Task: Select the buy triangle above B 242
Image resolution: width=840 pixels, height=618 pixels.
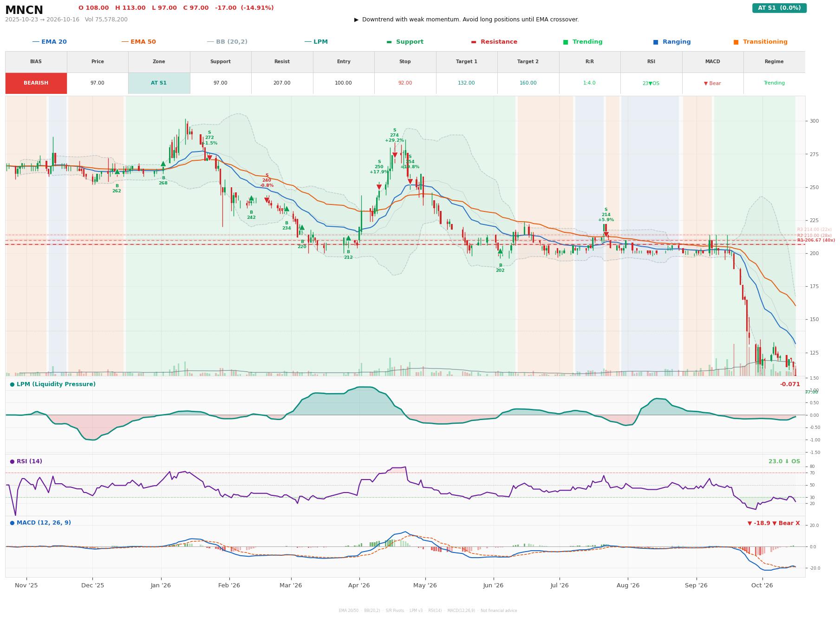Action: [251, 198]
